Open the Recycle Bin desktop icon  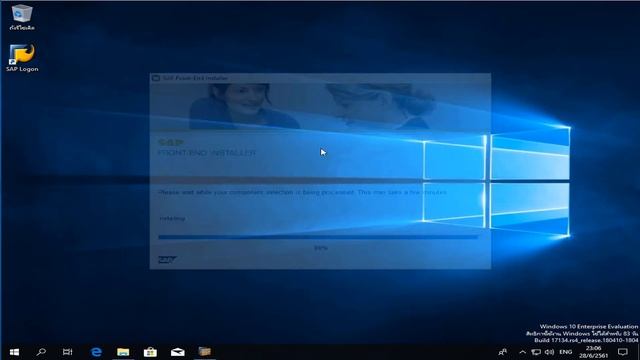click(22, 17)
